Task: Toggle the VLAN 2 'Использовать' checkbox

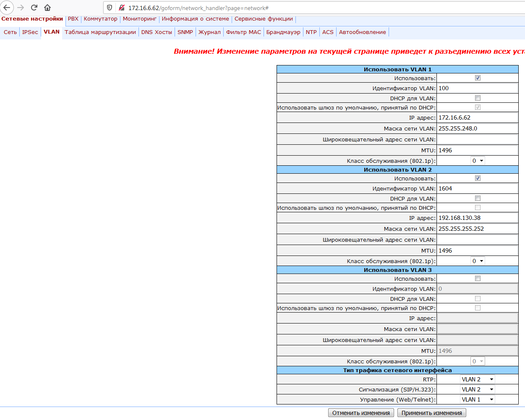Action: pos(478,178)
